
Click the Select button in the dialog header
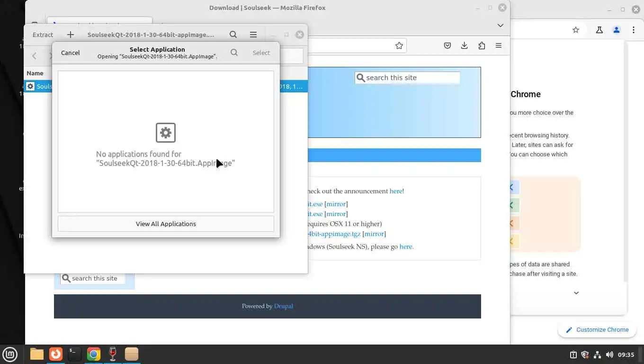coord(261,53)
